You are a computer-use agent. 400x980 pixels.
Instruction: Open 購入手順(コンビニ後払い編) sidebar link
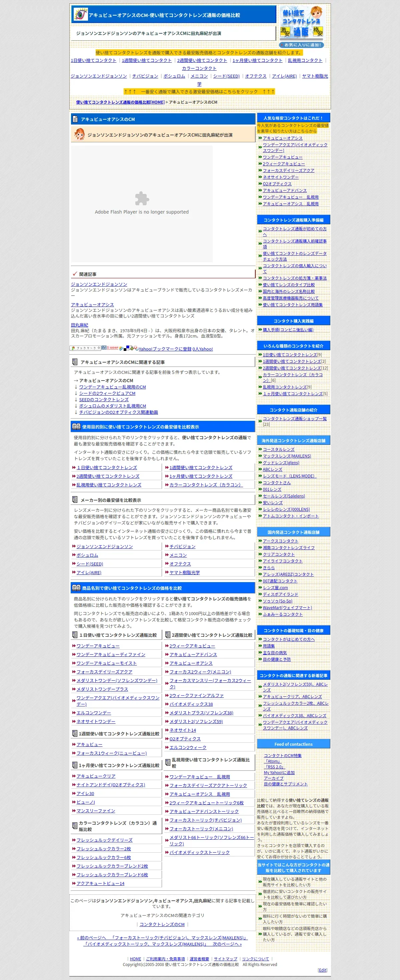[288, 330]
